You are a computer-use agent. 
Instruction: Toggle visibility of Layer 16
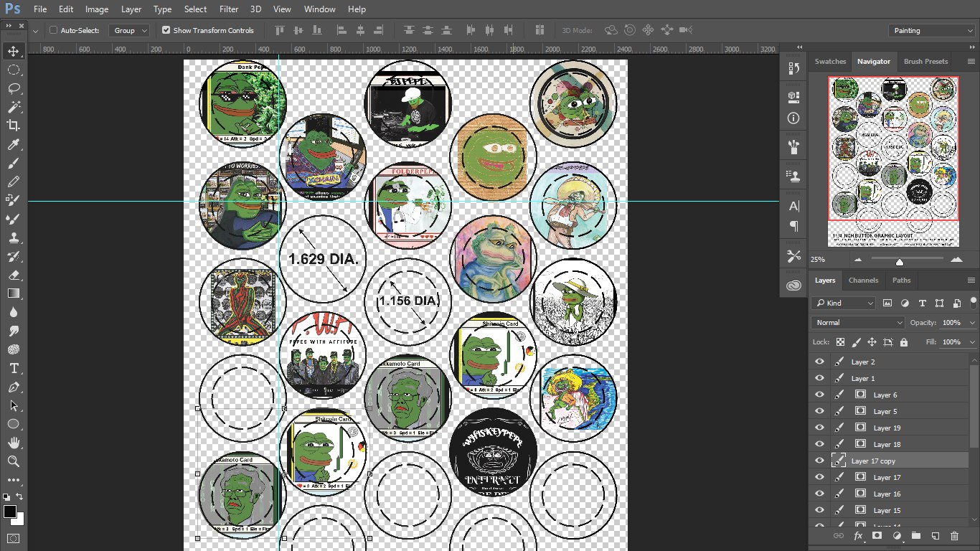click(819, 494)
